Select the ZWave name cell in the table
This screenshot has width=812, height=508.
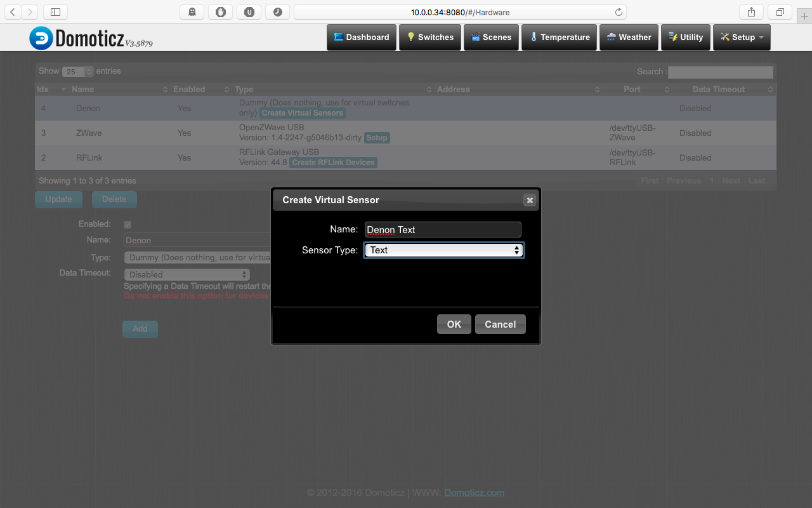(x=89, y=133)
